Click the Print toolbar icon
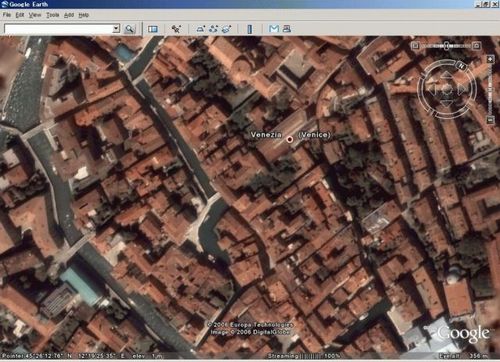Screen dimensions: 500x362 pyautogui.click(x=287, y=29)
